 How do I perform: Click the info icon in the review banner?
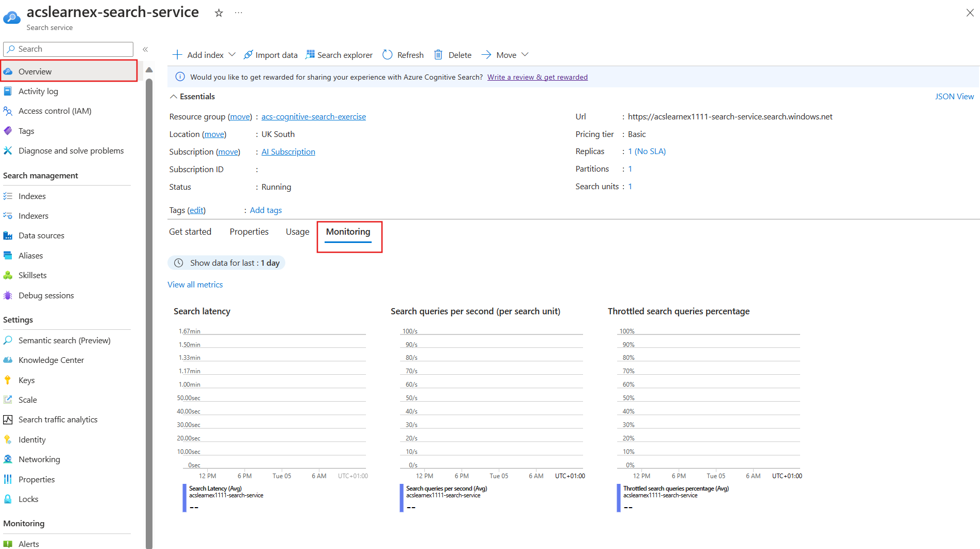[180, 77]
